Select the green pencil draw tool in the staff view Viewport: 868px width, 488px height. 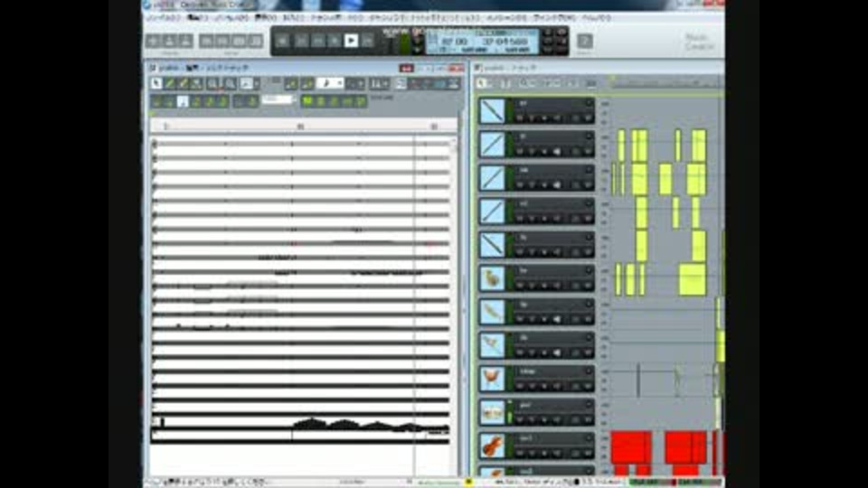[x=170, y=83]
